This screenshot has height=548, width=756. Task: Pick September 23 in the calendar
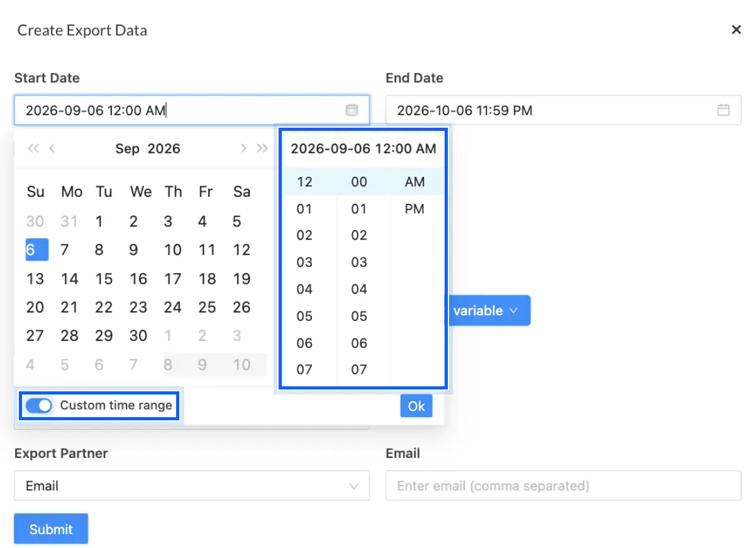(138, 308)
